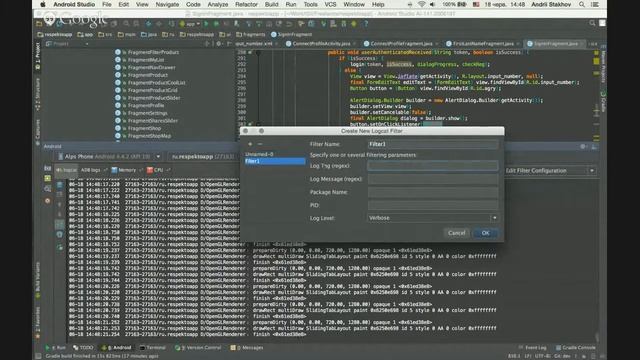Click the Cancel button in filter dialog

456,233
